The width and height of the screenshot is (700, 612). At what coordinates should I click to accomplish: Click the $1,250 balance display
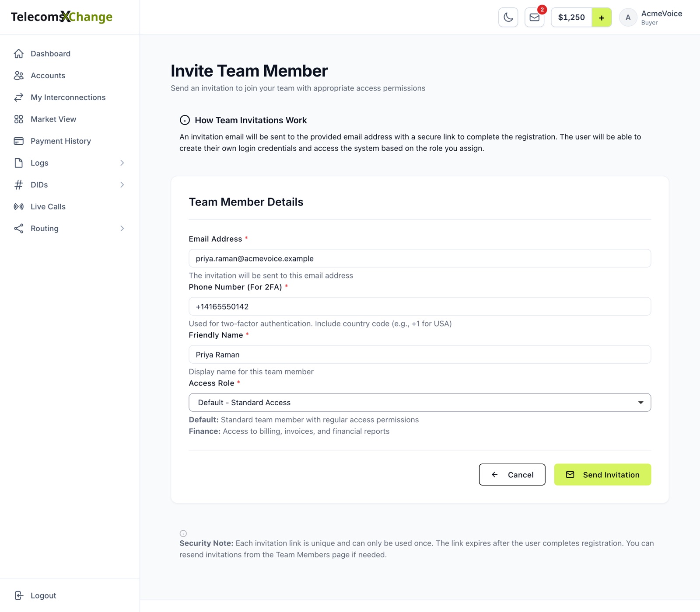(x=571, y=17)
